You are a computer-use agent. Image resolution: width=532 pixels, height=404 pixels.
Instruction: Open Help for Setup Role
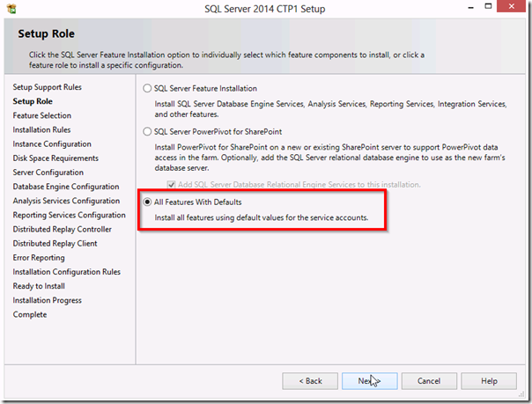pyautogui.click(x=489, y=381)
